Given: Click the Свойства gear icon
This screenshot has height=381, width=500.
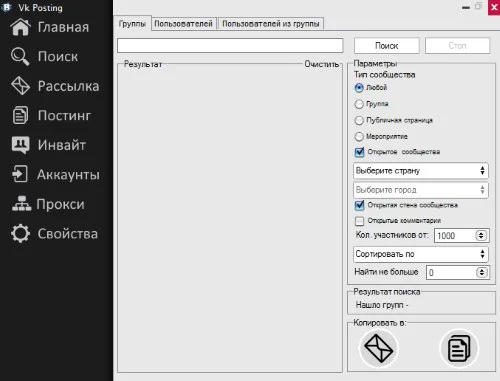Looking at the screenshot, I should click(20, 233).
